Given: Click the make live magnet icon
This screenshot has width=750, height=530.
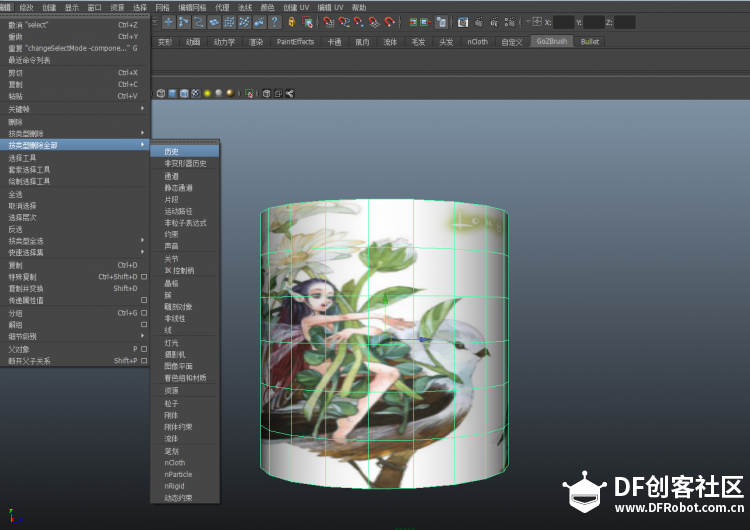Looking at the screenshot, I should pos(390,22).
